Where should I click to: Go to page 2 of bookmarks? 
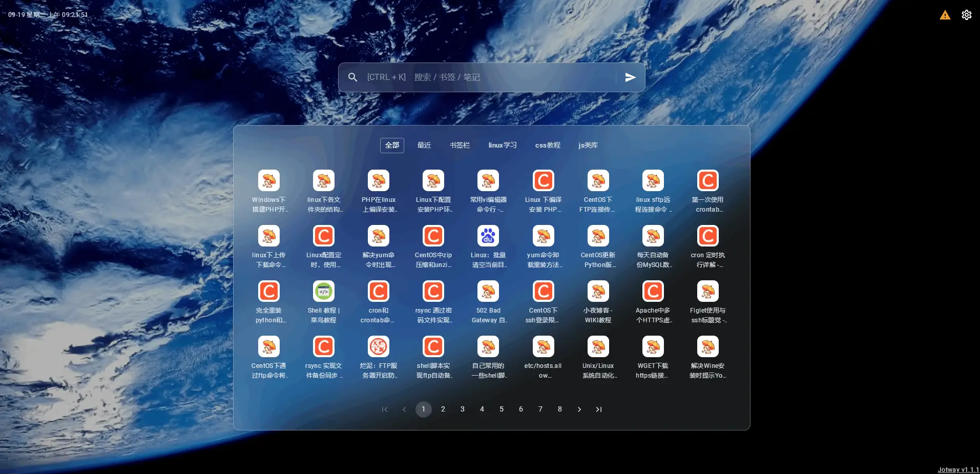pyautogui.click(x=443, y=409)
